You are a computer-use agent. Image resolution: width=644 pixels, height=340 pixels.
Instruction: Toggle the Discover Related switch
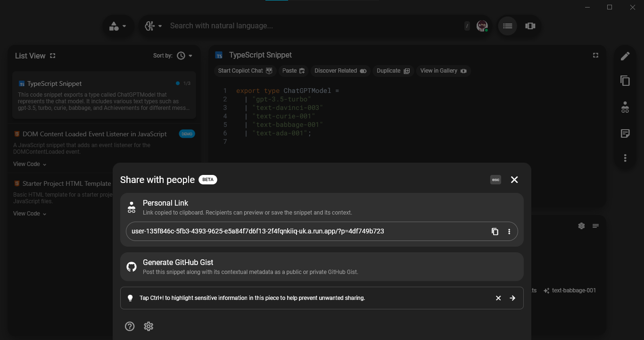(x=363, y=71)
